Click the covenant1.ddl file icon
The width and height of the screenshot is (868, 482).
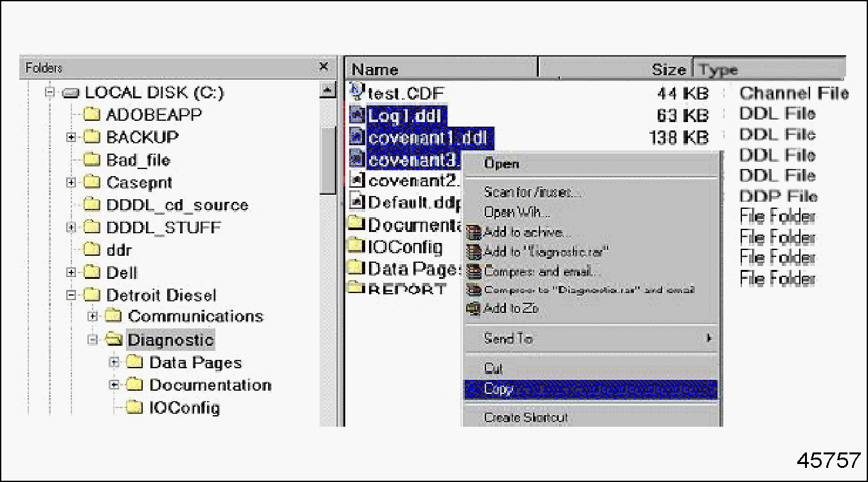357,138
